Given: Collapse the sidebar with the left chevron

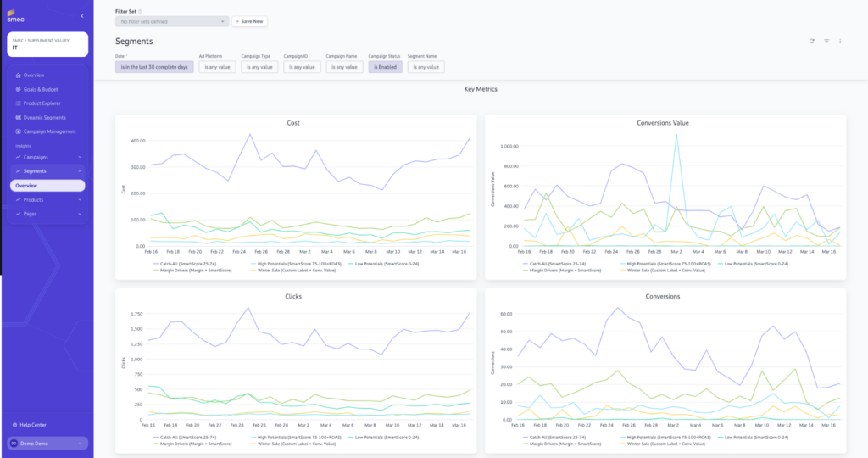Looking at the screenshot, I should pos(81,16).
